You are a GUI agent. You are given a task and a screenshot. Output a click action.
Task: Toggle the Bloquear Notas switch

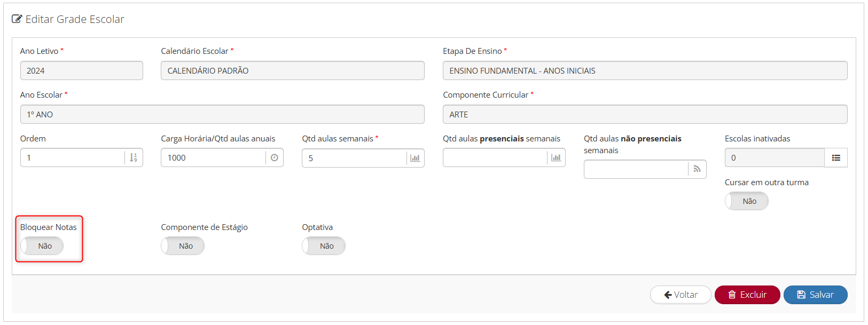click(x=42, y=246)
